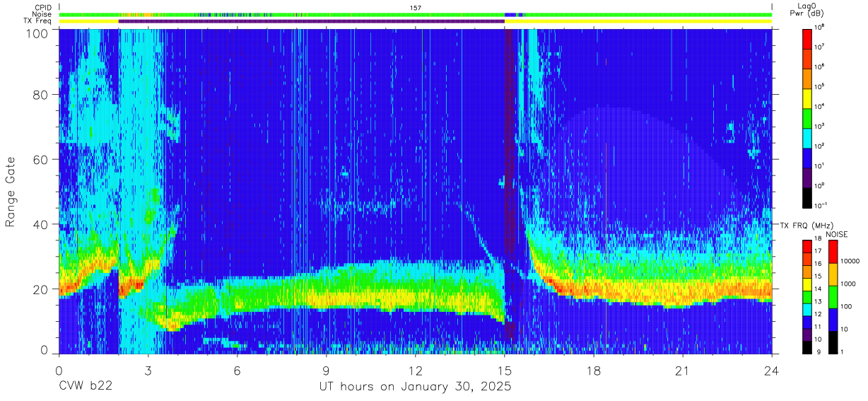Pick the green TX FRQ swatch between 14 and 13

pos(808,297)
